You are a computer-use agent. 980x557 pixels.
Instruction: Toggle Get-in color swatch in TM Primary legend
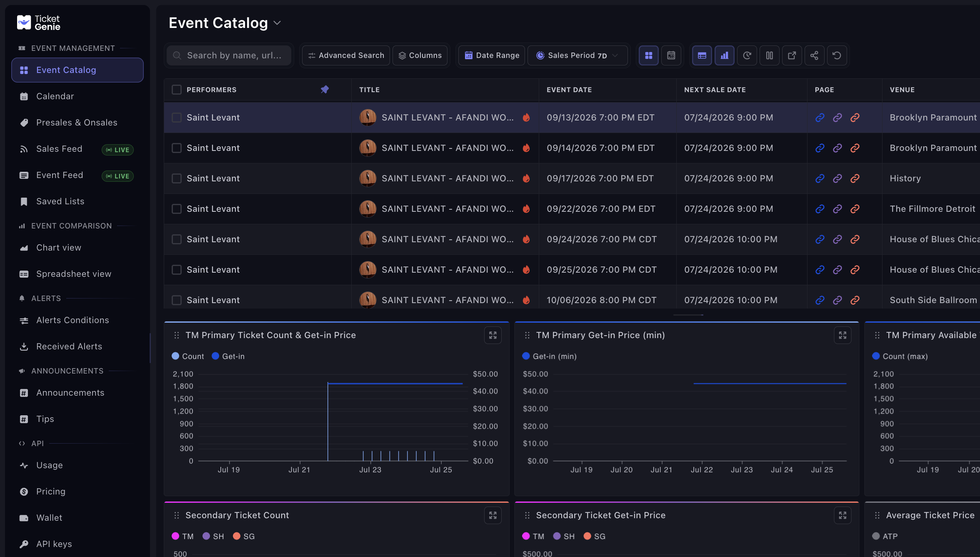[x=215, y=356]
